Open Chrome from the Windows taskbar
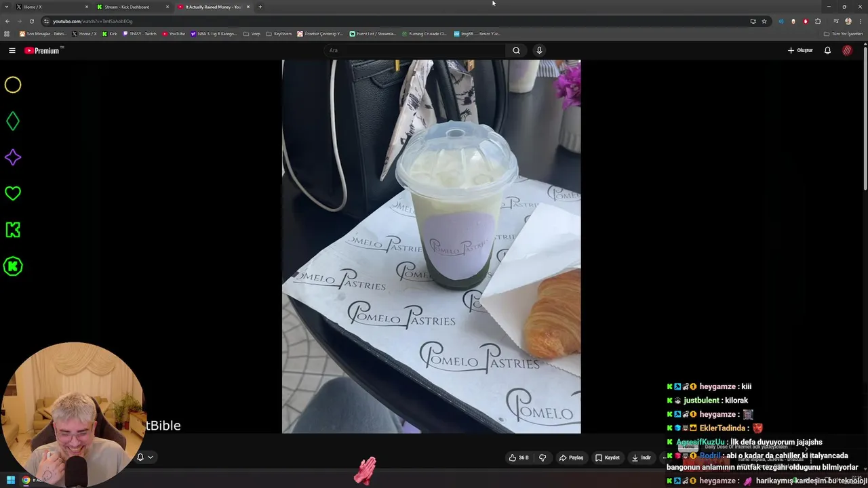This screenshot has width=868, height=488. tap(26, 480)
